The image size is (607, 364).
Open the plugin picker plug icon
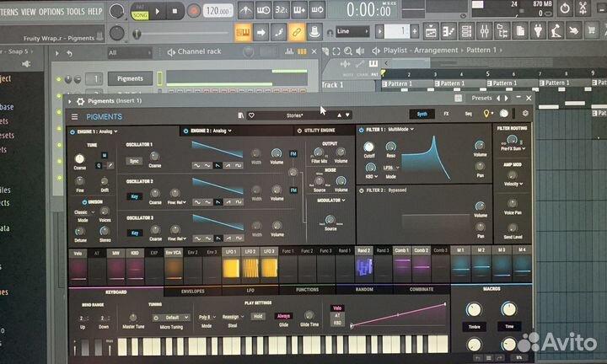point(538,31)
